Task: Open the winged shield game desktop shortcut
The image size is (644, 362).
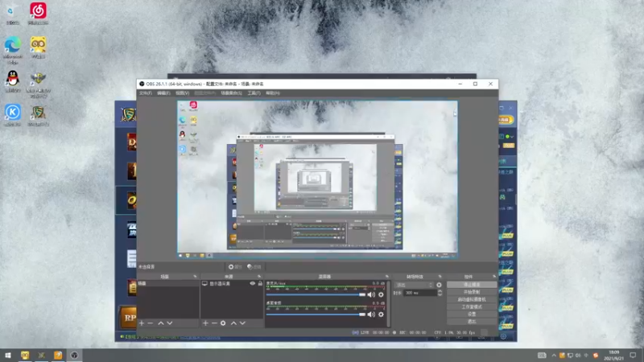Action: tap(38, 84)
